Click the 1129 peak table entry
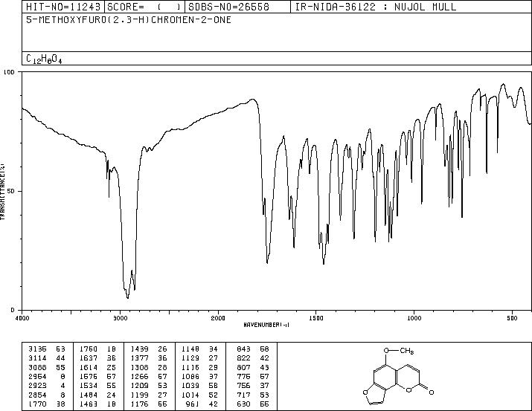 tap(199, 357)
